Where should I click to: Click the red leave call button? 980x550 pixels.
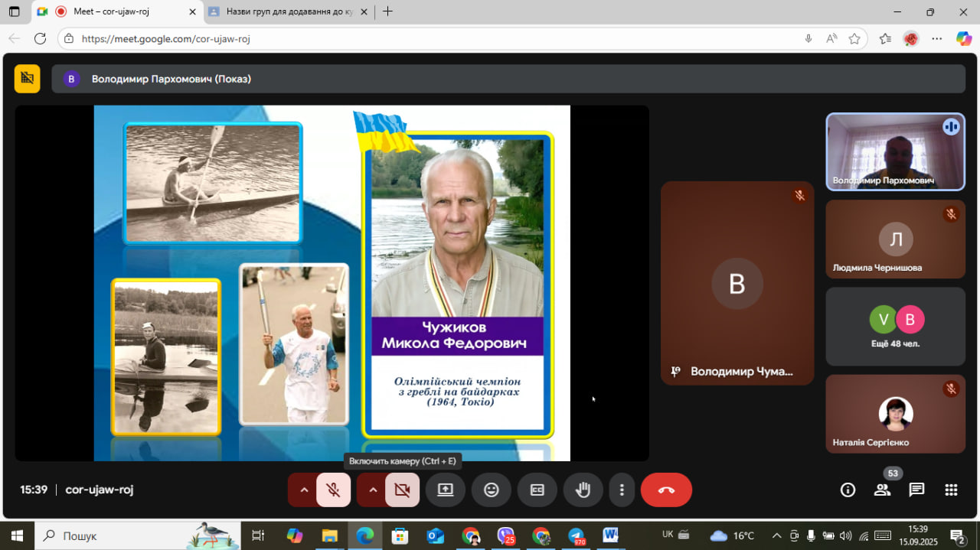(x=666, y=490)
